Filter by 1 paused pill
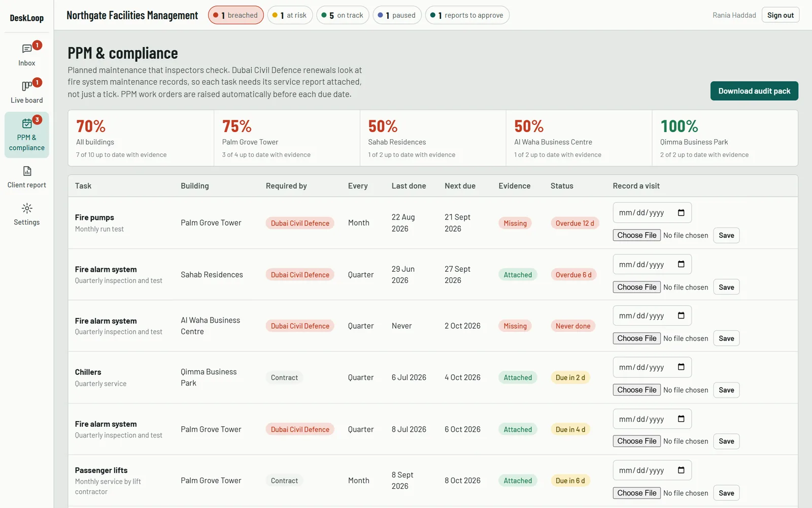This screenshot has width=812, height=508. (397, 15)
